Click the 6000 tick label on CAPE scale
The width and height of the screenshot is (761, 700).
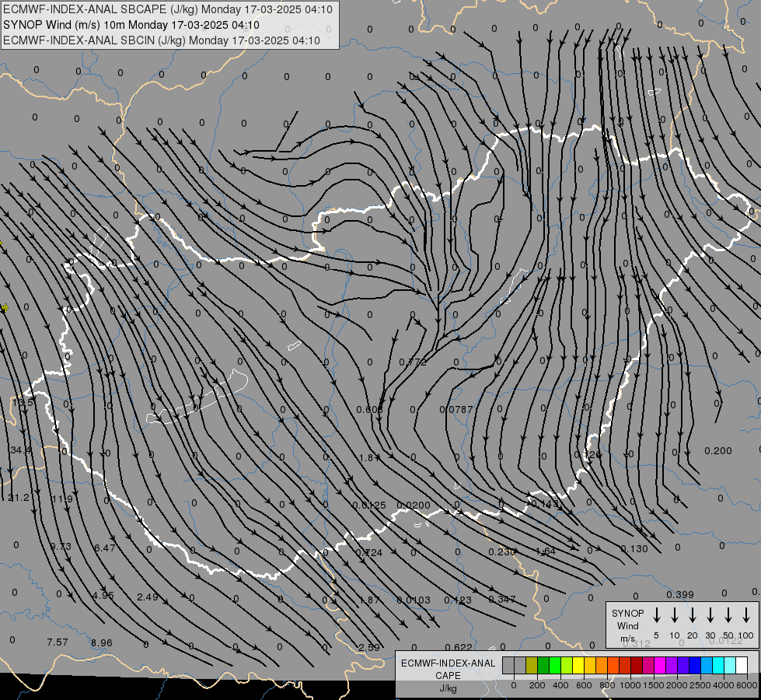click(x=748, y=685)
